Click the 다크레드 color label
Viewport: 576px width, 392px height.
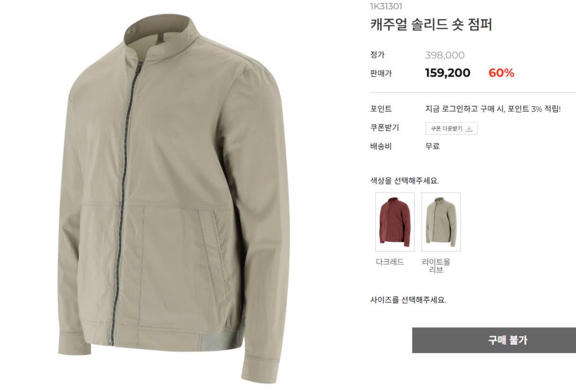click(x=390, y=262)
